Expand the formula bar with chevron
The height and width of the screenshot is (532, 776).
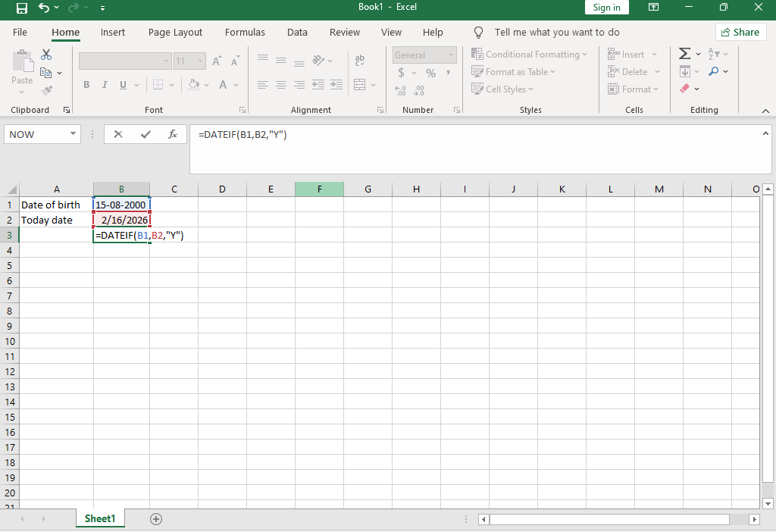(x=765, y=134)
